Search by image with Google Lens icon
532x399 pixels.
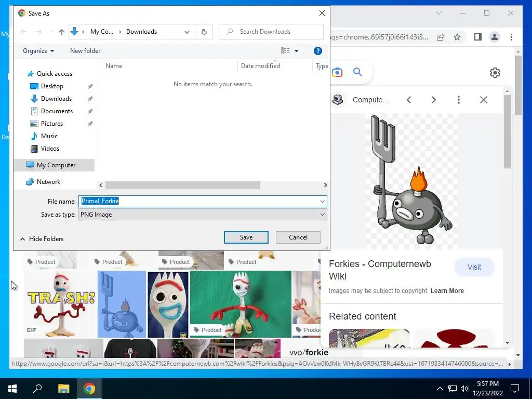(x=337, y=72)
